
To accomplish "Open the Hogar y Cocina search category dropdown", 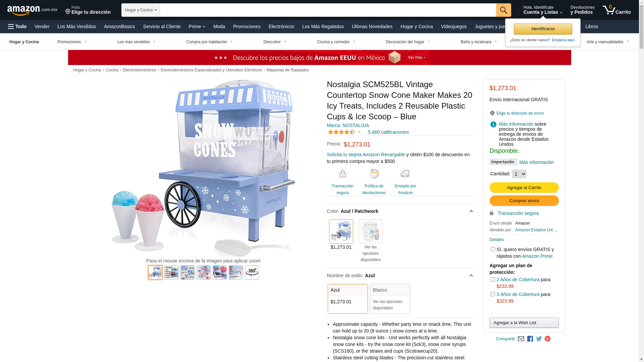I will pyautogui.click(x=141, y=10).
